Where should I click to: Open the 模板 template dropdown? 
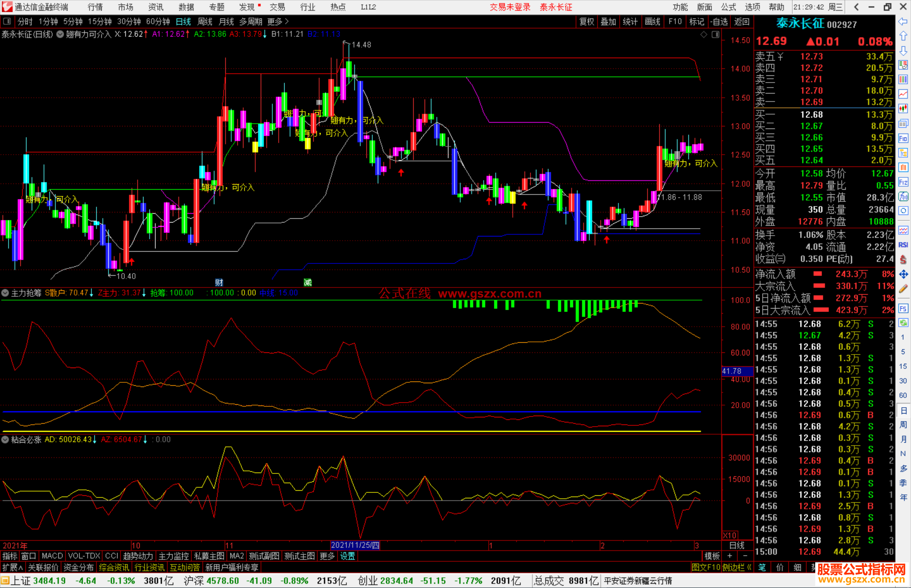(712, 556)
